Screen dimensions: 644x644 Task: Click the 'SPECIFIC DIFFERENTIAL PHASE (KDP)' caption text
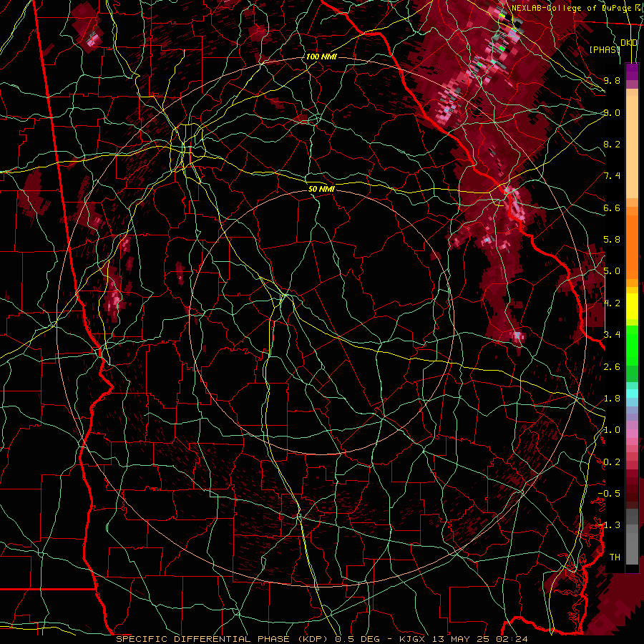point(223,639)
